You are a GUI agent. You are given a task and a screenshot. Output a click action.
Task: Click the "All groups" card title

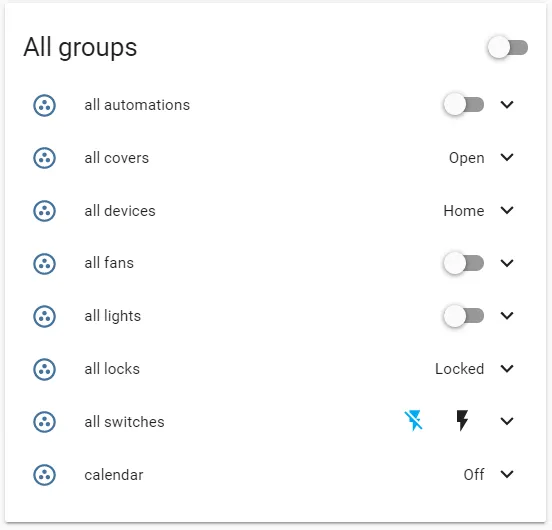80,48
